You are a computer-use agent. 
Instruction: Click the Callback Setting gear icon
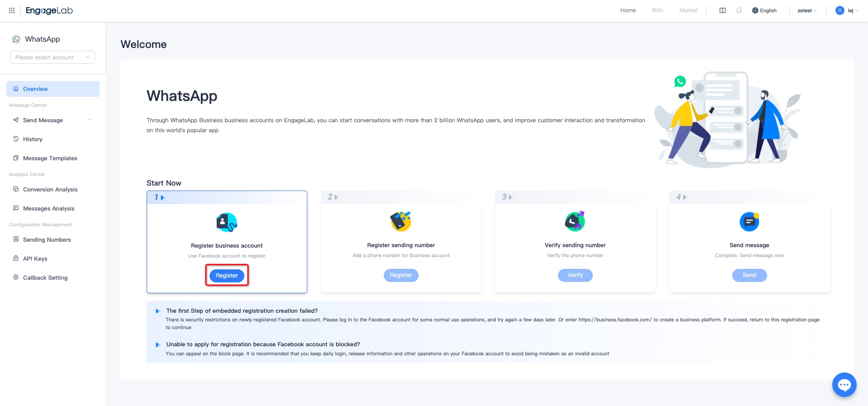tap(16, 277)
